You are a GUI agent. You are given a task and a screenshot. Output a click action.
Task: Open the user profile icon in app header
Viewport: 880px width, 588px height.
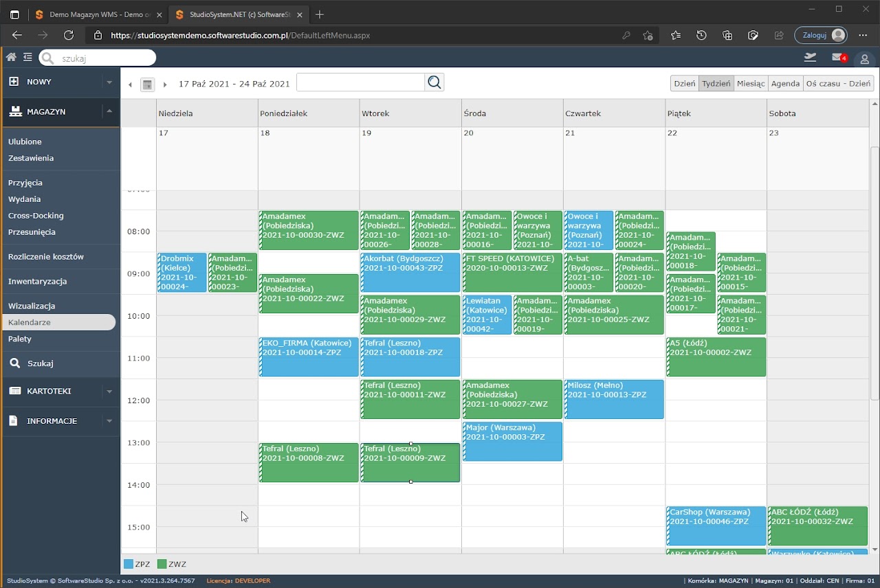(865, 58)
